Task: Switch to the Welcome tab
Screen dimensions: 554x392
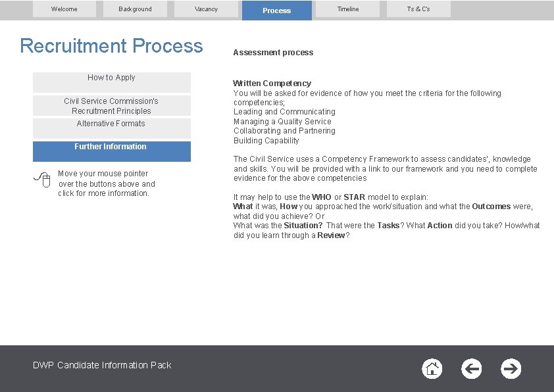Action: (64, 9)
